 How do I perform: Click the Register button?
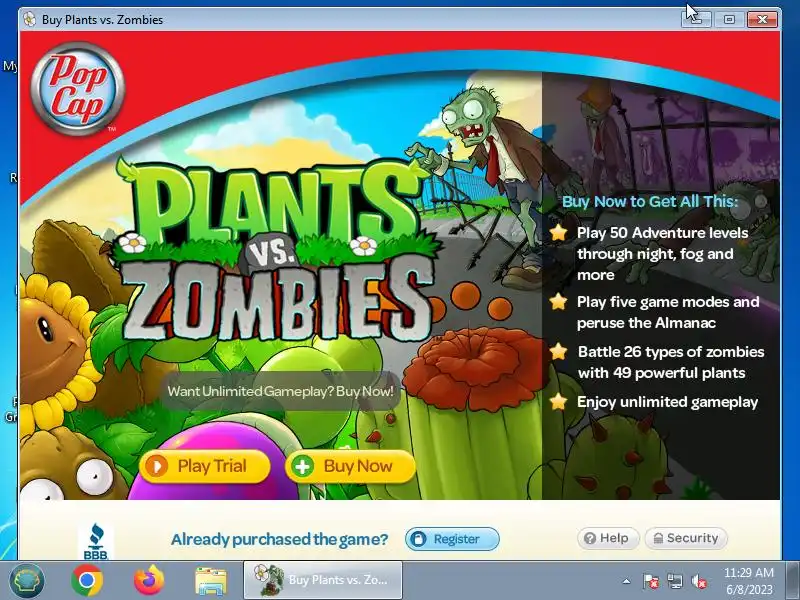click(452, 539)
